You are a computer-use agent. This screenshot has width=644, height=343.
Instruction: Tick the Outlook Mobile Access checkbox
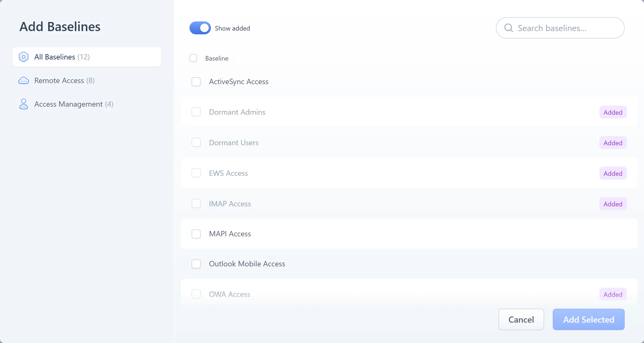point(196,264)
